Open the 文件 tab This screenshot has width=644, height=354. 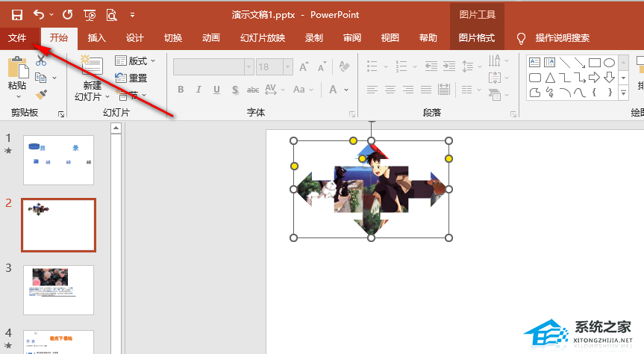pyautogui.click(x=17, y=38)
